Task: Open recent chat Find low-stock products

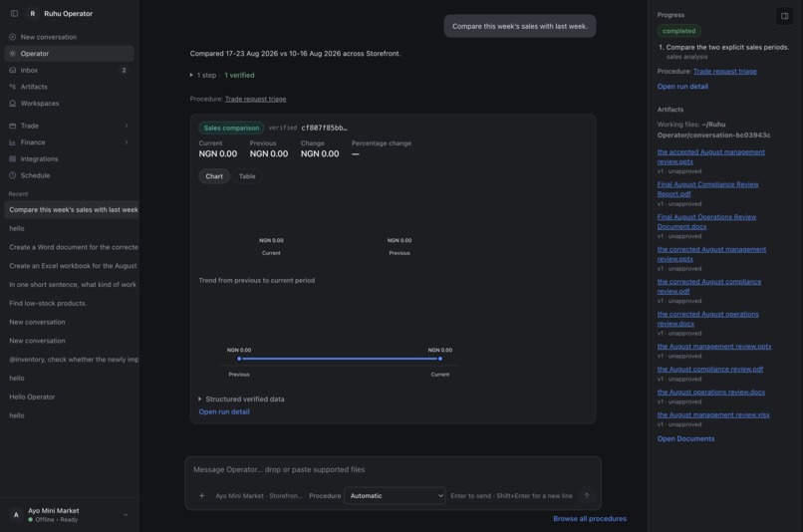Action: [72, 303]
